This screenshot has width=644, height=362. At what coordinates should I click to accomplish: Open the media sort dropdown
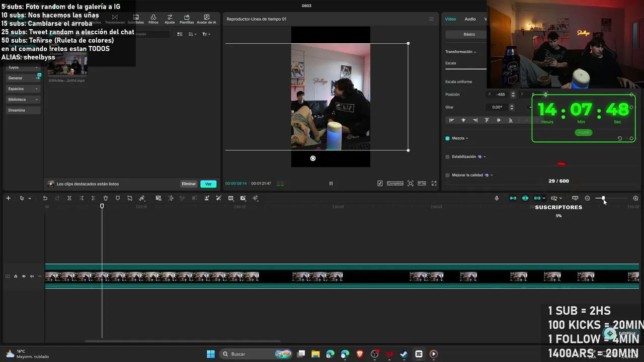(x=193, y=34)
